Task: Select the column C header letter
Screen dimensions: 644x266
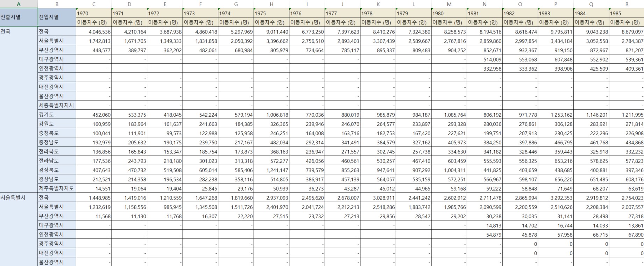Action: (94, 4)
